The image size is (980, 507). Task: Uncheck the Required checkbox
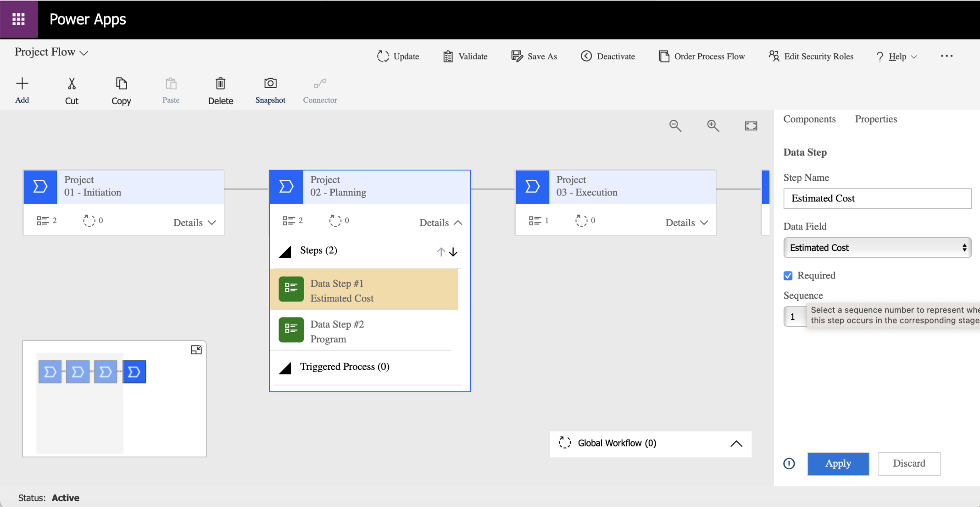[788, 276]
